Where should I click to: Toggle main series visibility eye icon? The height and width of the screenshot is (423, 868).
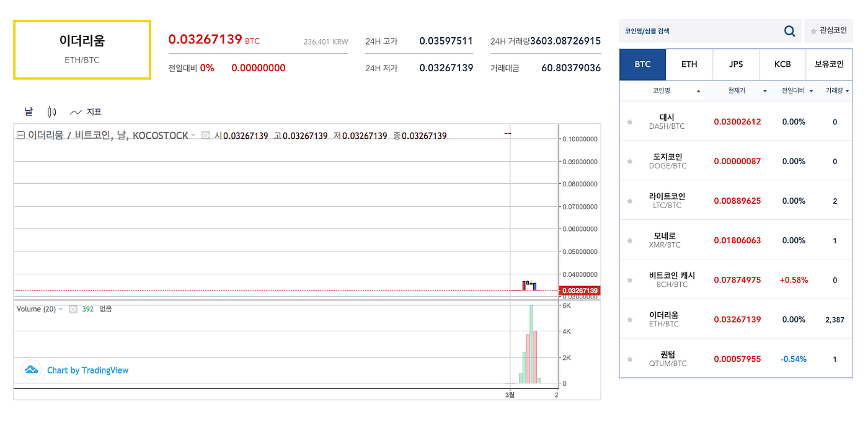click(206, 136)
